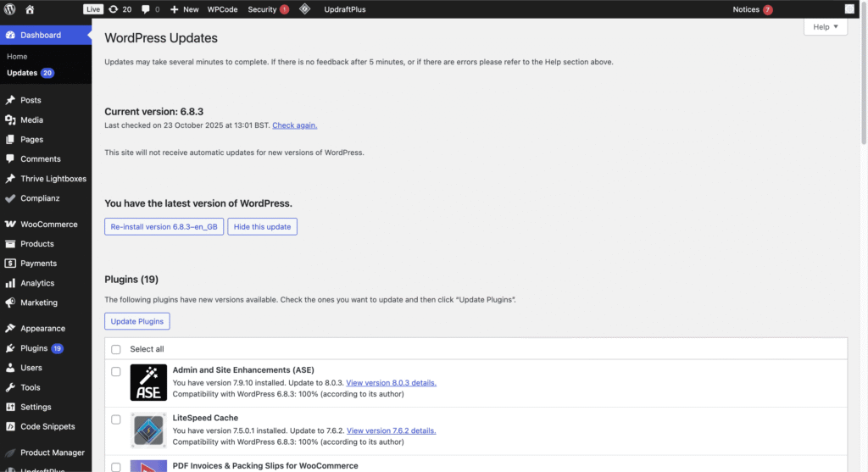This screenshot has width=868, height=472.
Task: Open WooCommerce in the sidebar menu
Action: 48,225
